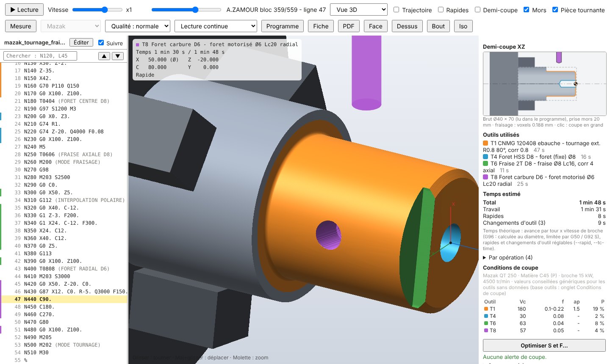Jump to next search match with down arrow

(x=118, y=56)
